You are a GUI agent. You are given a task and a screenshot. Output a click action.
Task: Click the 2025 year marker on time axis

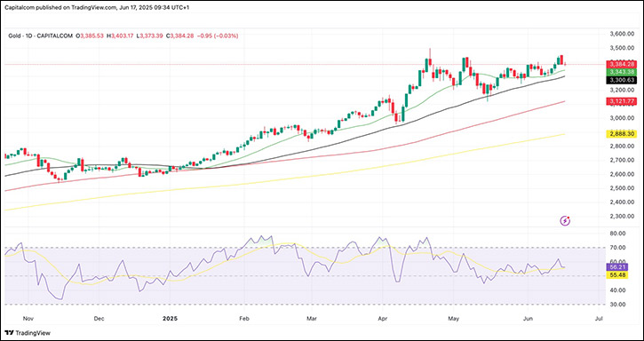tap(169, 319)
